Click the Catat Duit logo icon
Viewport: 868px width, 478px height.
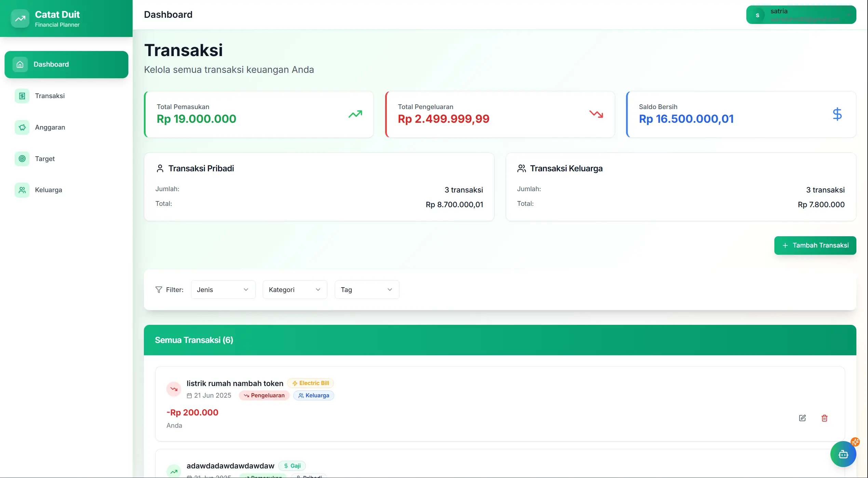(x=20, y=18)
